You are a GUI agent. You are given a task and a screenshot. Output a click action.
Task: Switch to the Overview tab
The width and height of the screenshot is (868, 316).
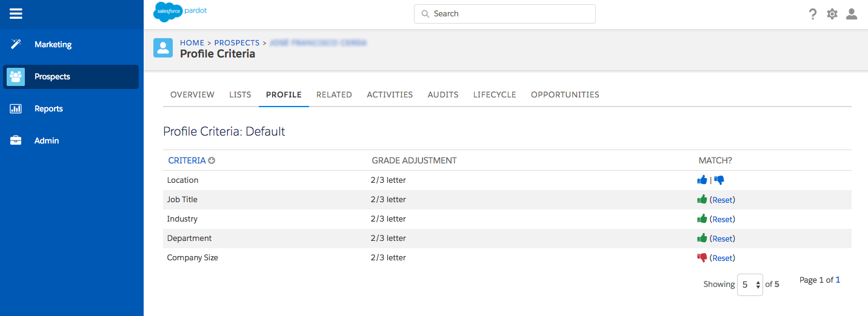coord(192,94)
